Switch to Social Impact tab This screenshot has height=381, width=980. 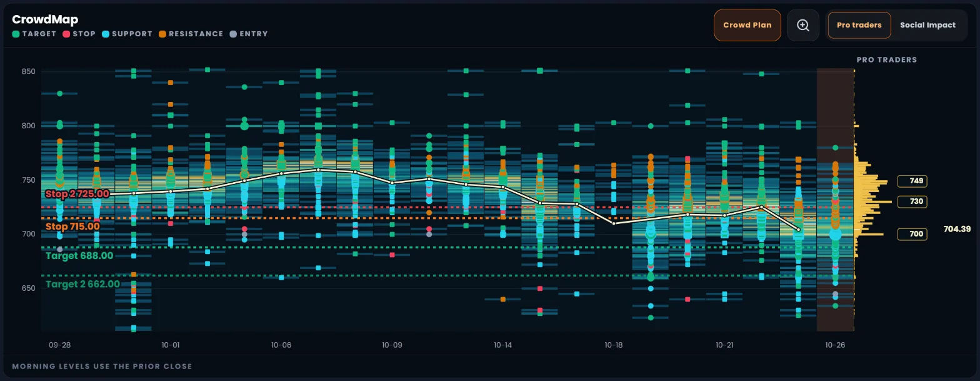(x=927, y=25)
